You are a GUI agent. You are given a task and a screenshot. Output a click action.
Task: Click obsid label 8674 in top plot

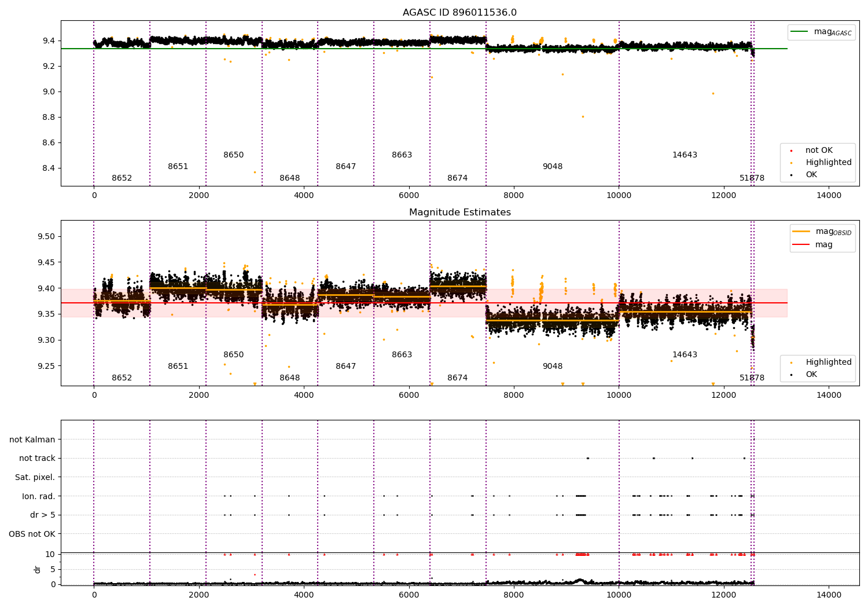(458, 178)
